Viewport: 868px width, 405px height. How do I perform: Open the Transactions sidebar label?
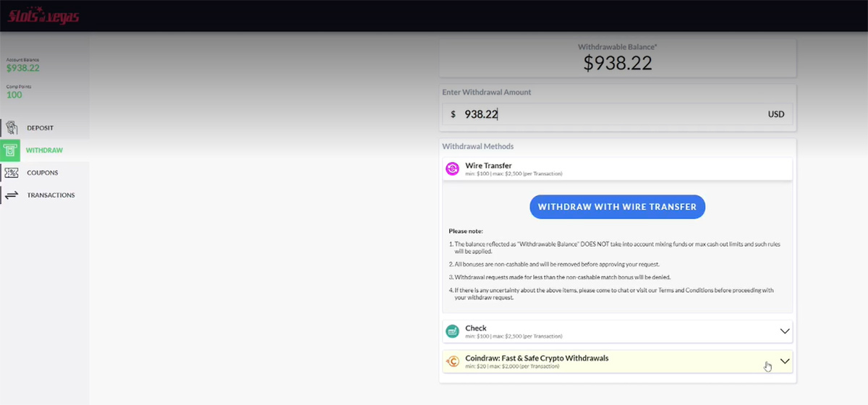pyautogui.click(x=51, y=195)
